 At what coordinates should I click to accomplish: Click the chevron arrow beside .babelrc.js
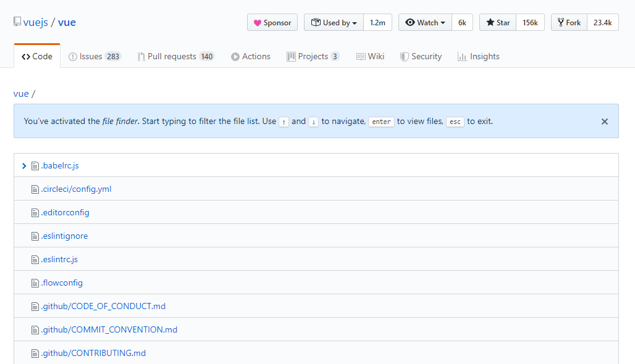[x=24, y=166]
